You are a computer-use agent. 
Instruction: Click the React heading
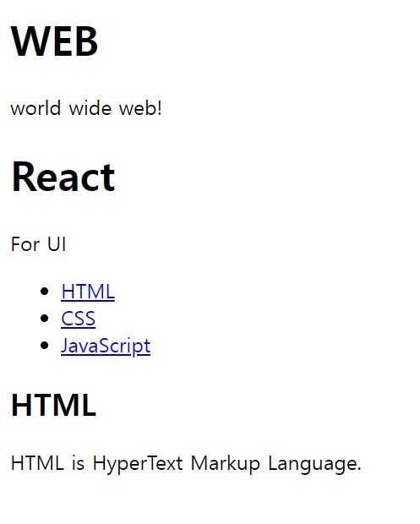click(x=63, y=177)
